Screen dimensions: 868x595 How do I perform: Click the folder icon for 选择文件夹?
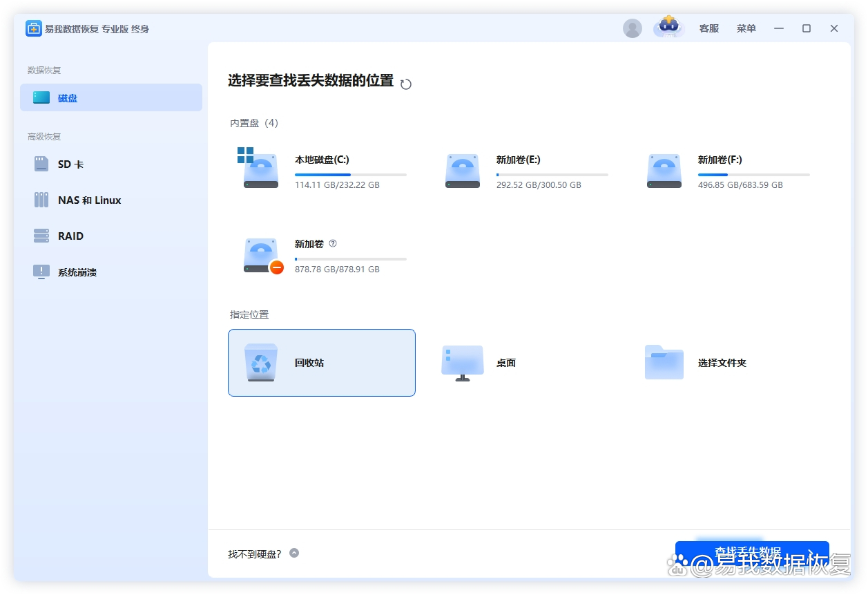[664, 362]
